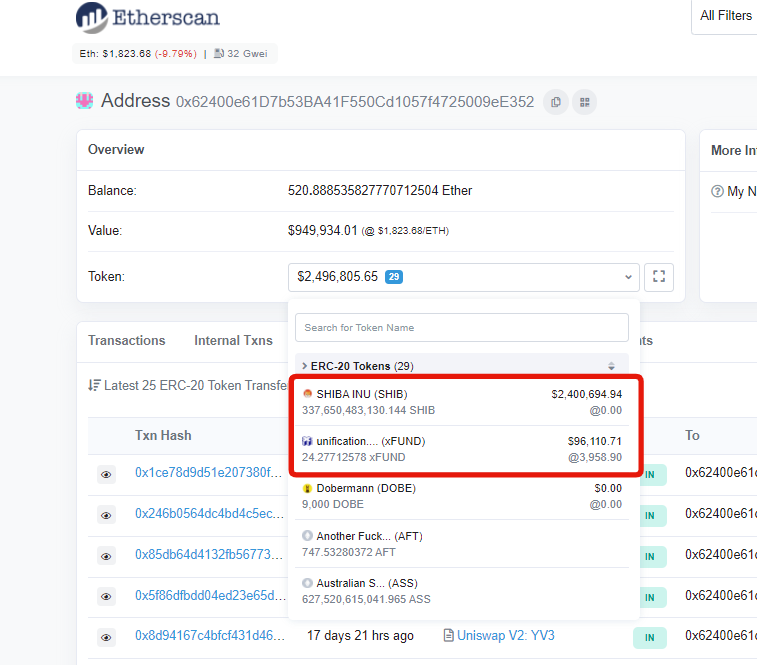Click the Txn Hash column header
This screenshot has height=665, width=757.
click(x=163, y=435)
